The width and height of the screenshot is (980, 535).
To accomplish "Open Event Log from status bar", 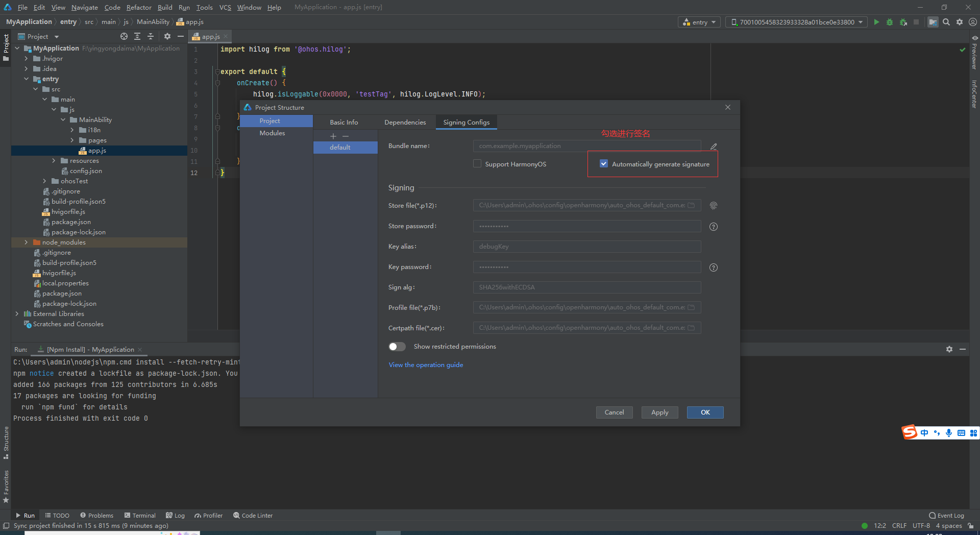I will [x=947, y=516].
